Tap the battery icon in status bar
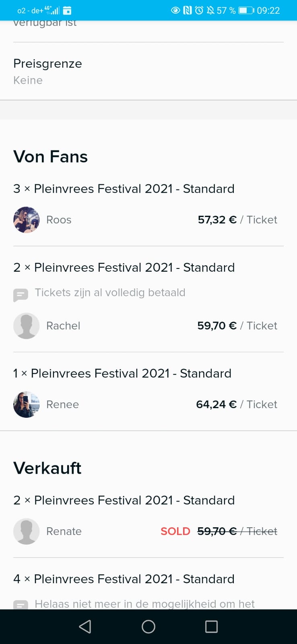 [x=246, y=10]
